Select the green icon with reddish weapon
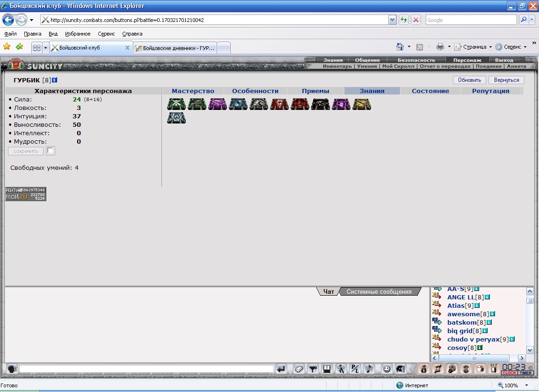Screen dimensions: 539x392 pyautogui.click(x=197, y=104)
